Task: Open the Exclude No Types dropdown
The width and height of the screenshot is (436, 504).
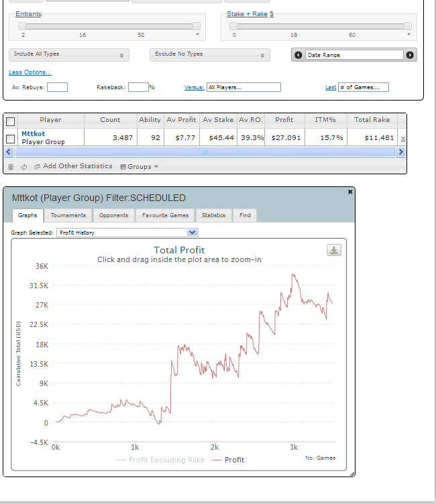Action: [210, 55]
